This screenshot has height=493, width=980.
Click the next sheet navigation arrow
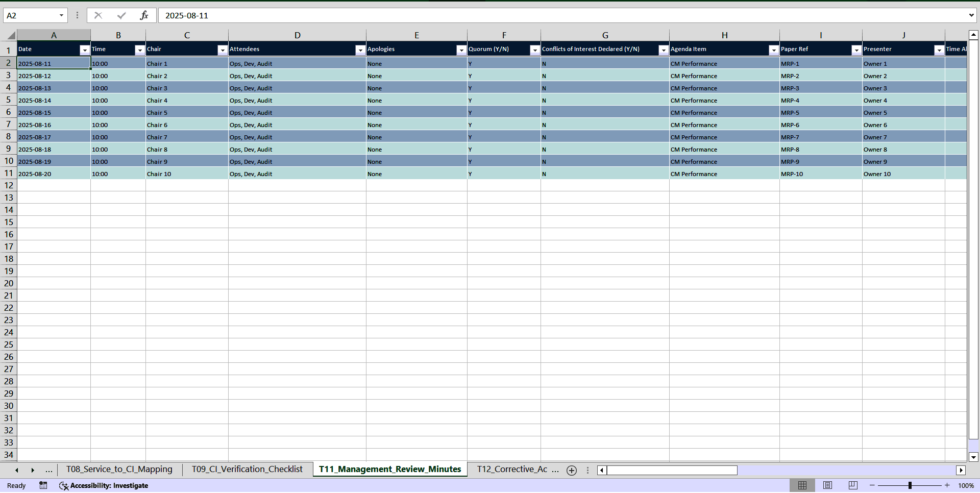tap(33, 470)
